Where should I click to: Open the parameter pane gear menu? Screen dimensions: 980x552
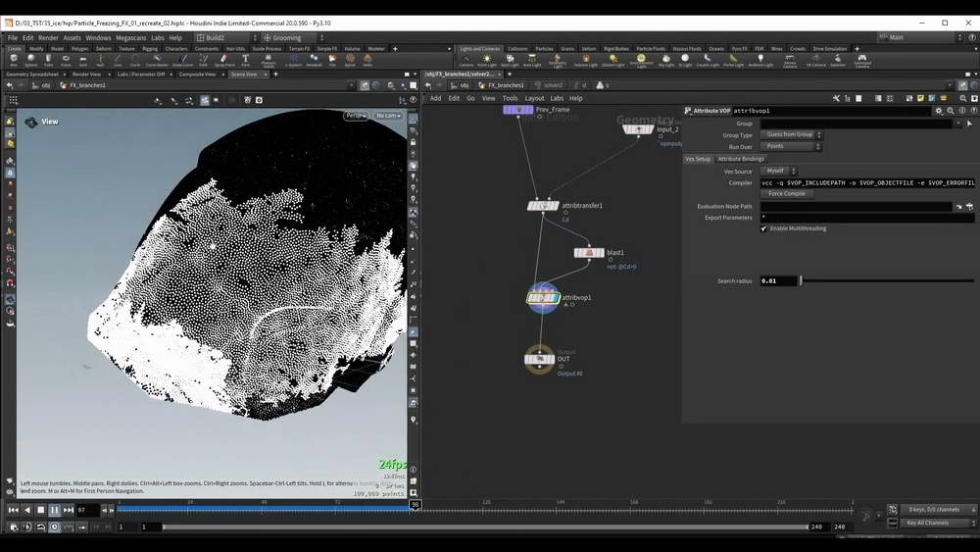coord(939,111)
